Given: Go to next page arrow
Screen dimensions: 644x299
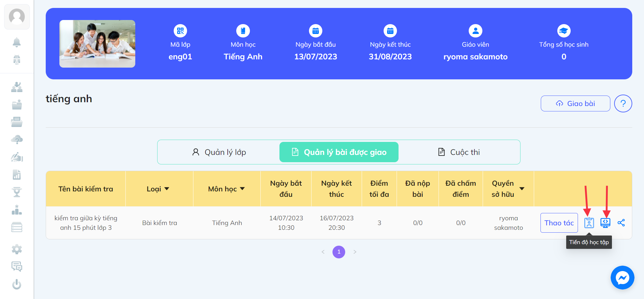Looking at the screenshot, I should pyautogui.click(x=355, y=252).
